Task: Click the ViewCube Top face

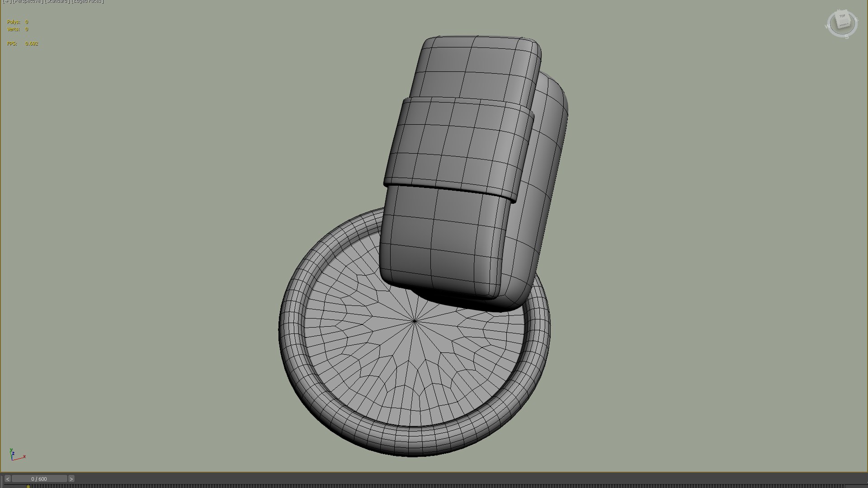Action: tap(842, 16)
